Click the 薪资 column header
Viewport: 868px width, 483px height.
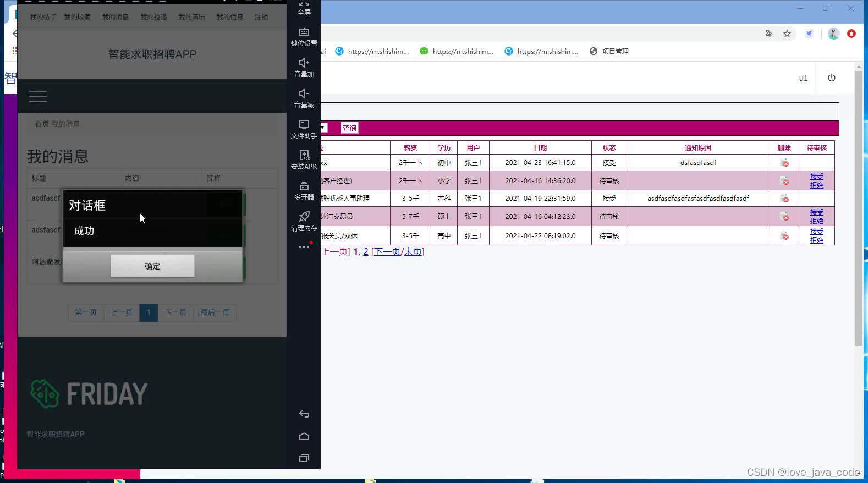click(410, 147)
